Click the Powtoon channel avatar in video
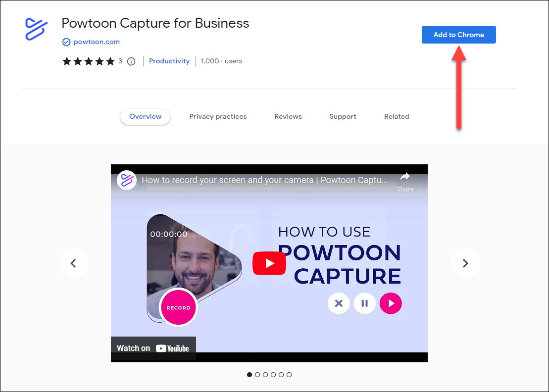Viewport: 549px width, 392px height. [x=127, y=180]
